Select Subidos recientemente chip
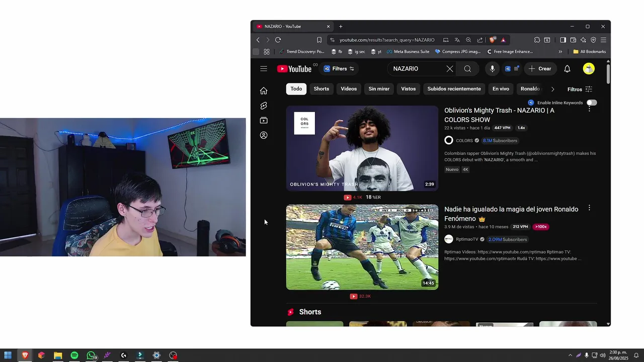The image size is (644, 362). click(x=454, y=89)
